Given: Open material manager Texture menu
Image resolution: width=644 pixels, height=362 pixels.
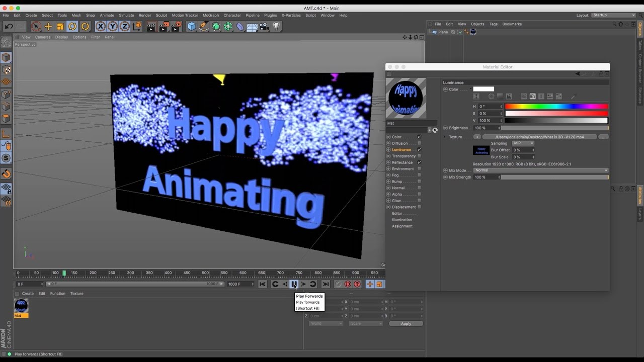Looking at the screenshot, I should point(77,293).
